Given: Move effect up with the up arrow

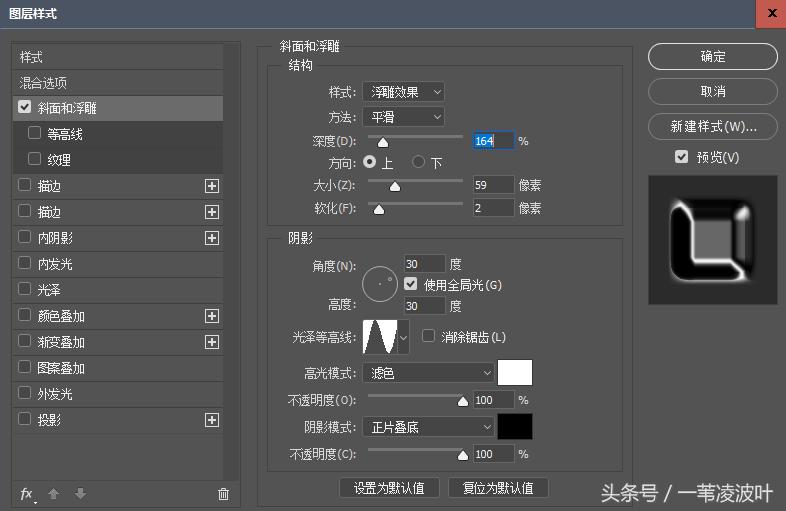Looking at the screenshot, I should point(54,494).
